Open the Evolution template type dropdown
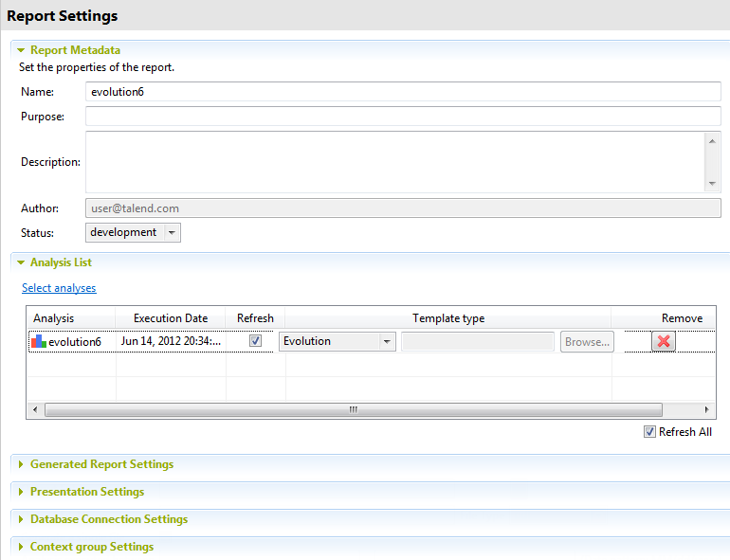 click(387, 342)
